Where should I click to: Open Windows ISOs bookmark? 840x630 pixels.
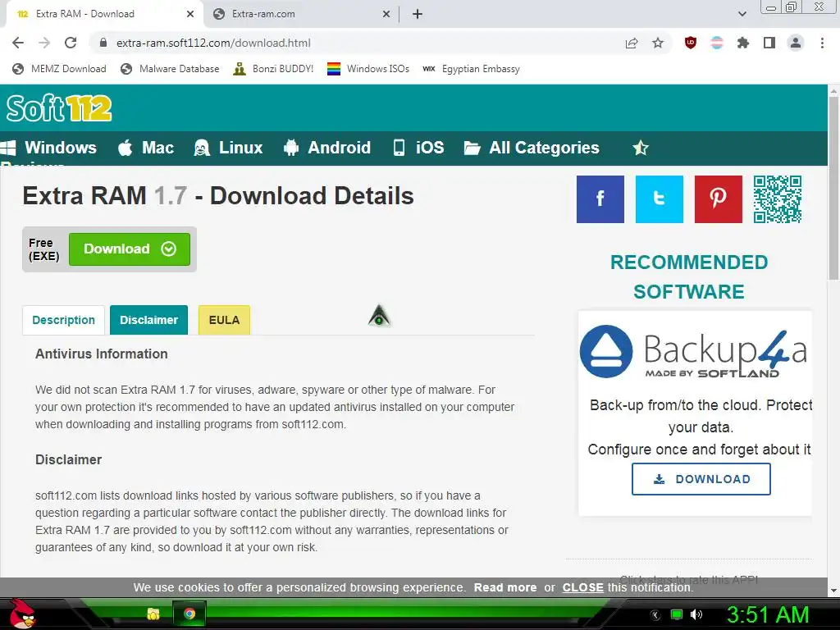click(368, 69)
